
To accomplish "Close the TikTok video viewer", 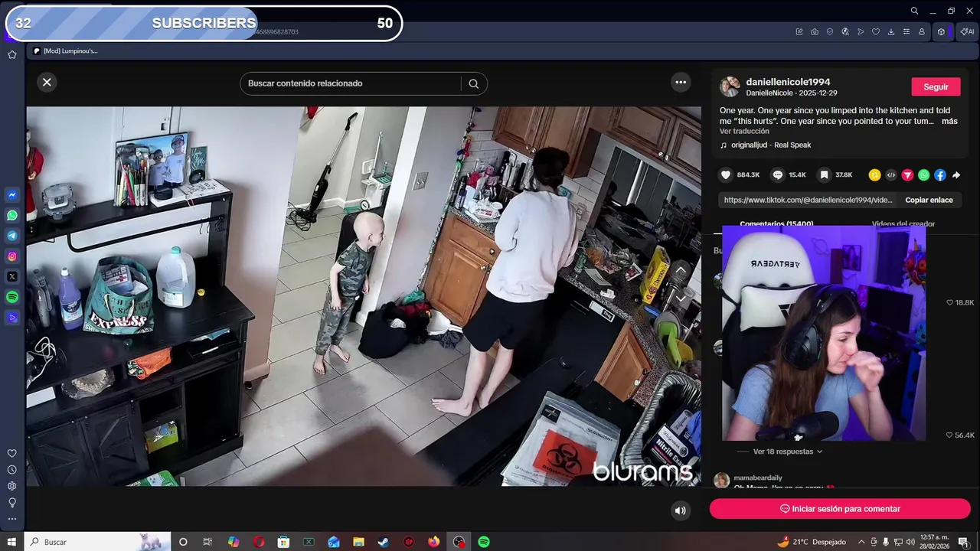I will pos(47,82).
